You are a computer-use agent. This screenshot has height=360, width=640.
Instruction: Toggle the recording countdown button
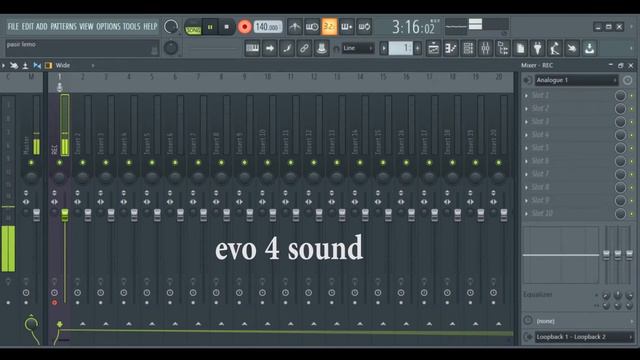329,27
